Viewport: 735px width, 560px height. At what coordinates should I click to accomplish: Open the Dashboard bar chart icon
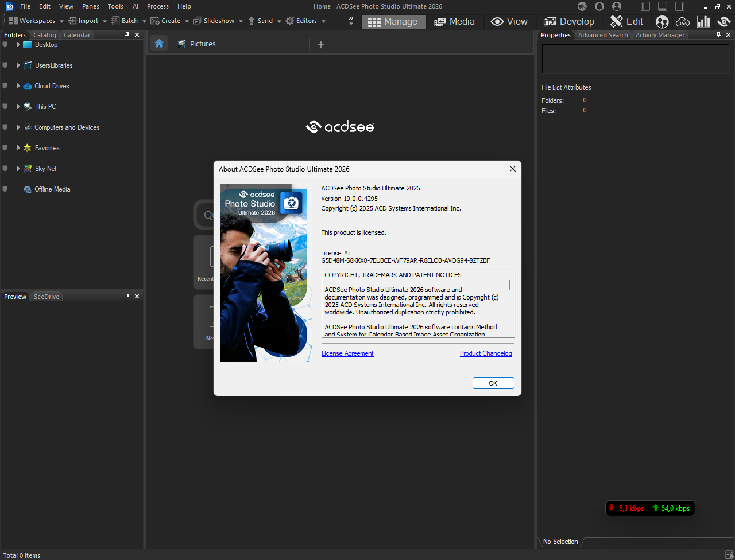(x=703, y=22)
